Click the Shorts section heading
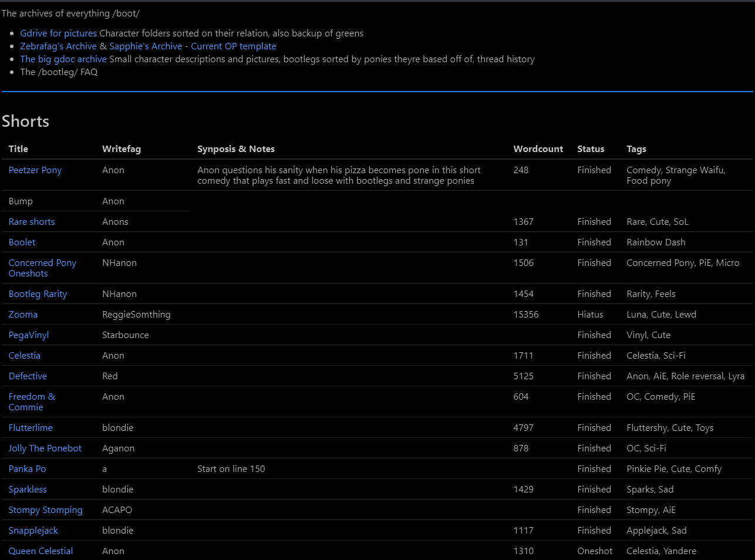The image size is (755, 560). point(25,122)
